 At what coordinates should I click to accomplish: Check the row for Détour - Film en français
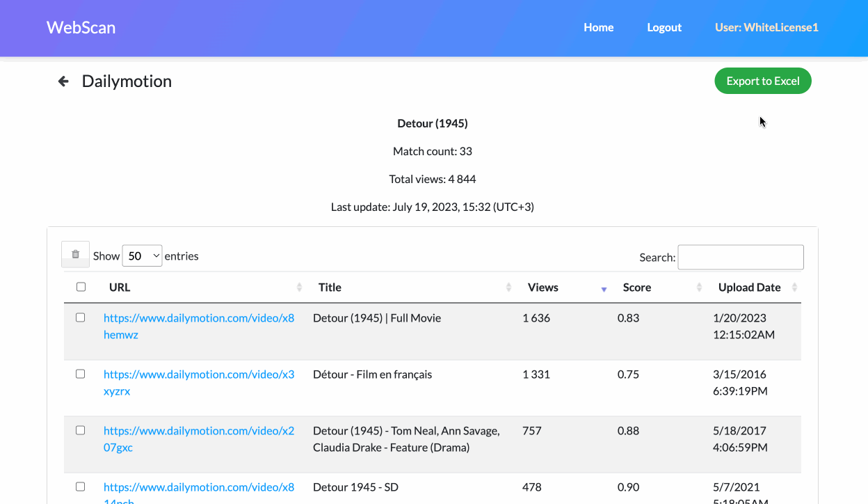pos(80,373)
